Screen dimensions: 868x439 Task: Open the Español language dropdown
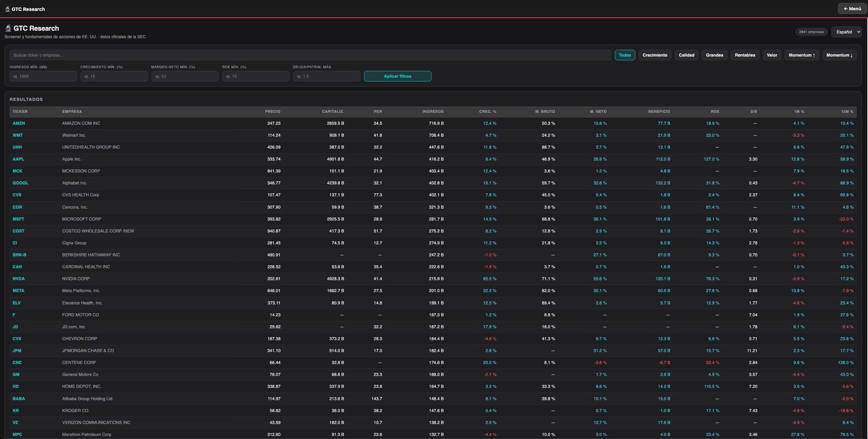846,32
